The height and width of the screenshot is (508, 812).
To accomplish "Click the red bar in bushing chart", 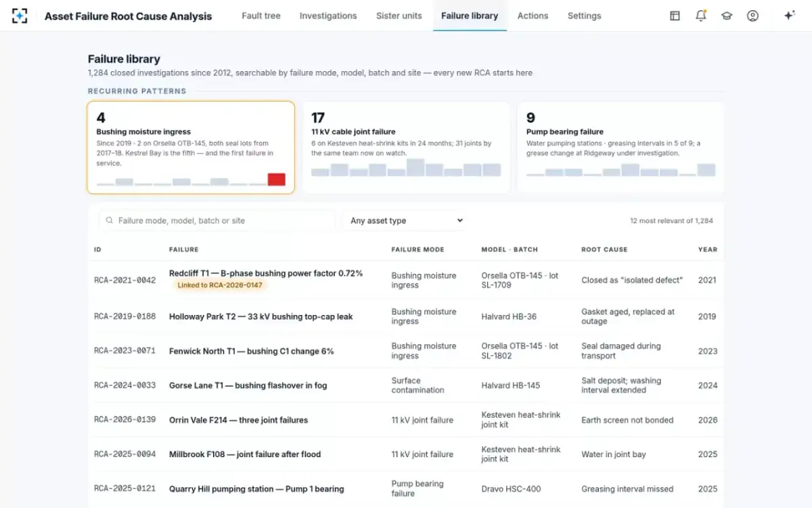I will point(276,179).
